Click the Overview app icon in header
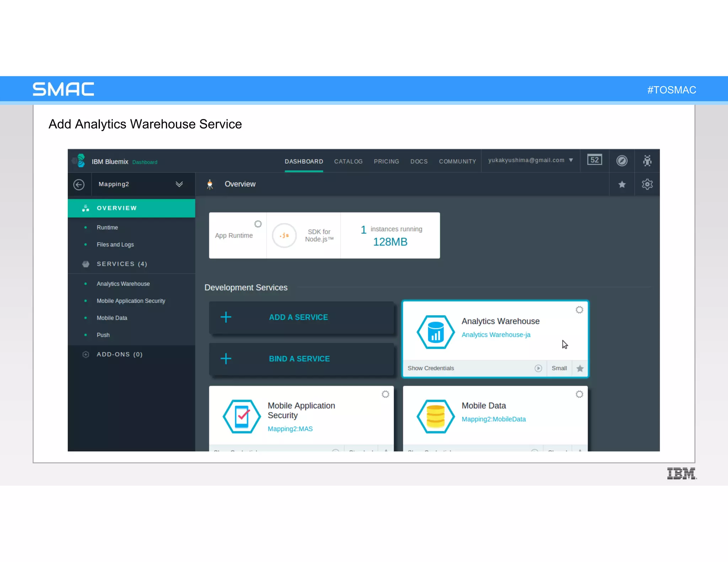728x562 pixels. pyautogui.click(x=210, y=184)
